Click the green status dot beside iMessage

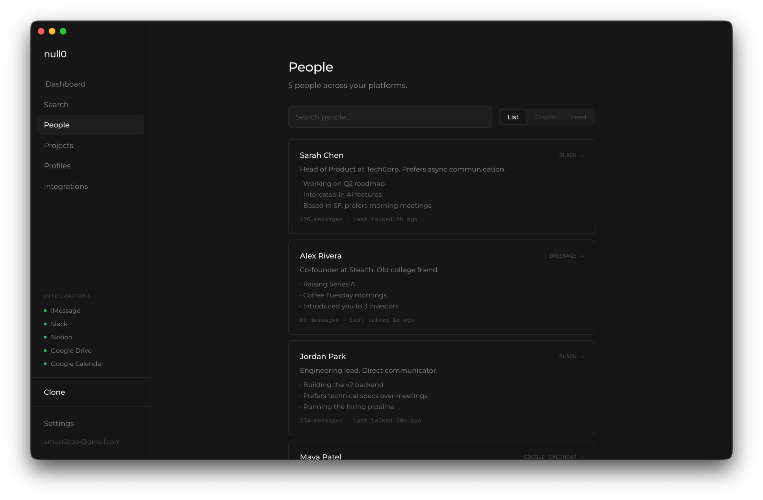click(45, 310)
